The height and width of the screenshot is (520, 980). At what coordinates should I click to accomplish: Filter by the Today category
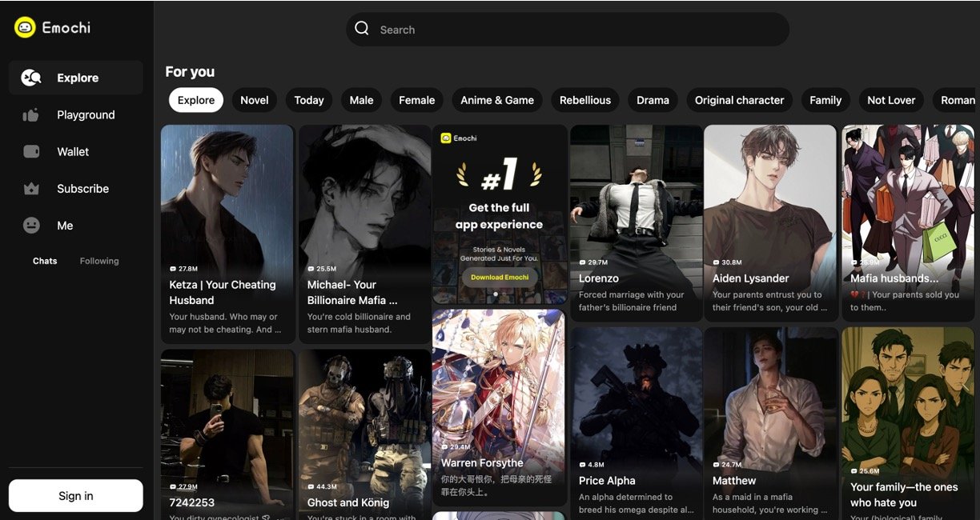309,100
